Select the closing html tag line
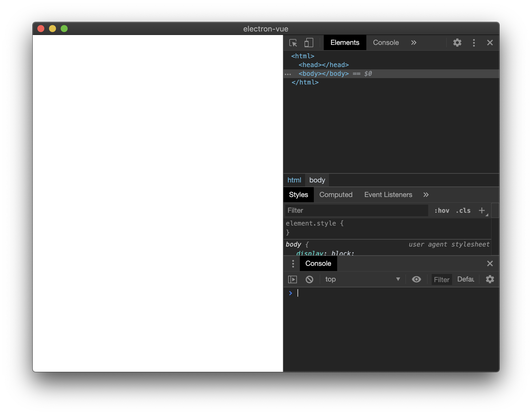532x415 pixels. coord(305,82)
